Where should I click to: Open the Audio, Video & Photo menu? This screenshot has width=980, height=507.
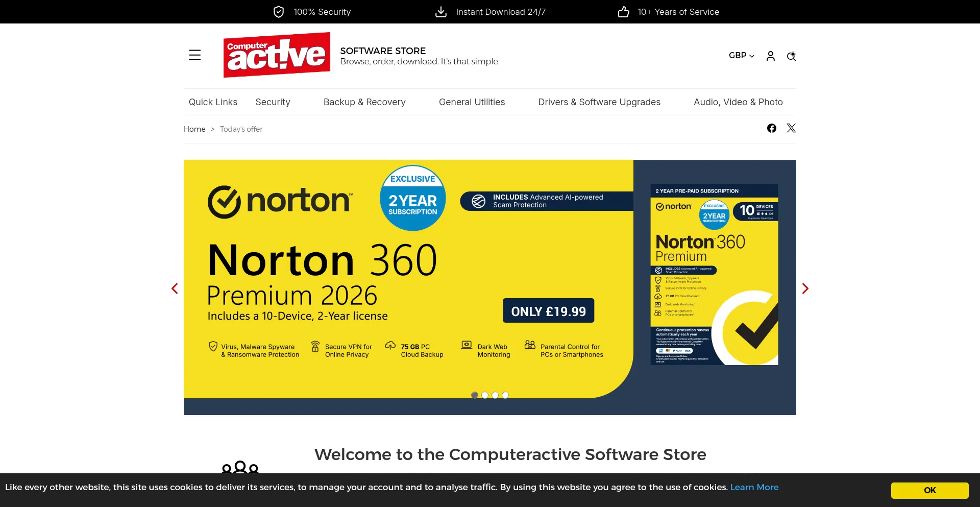[x=738, y=102]
